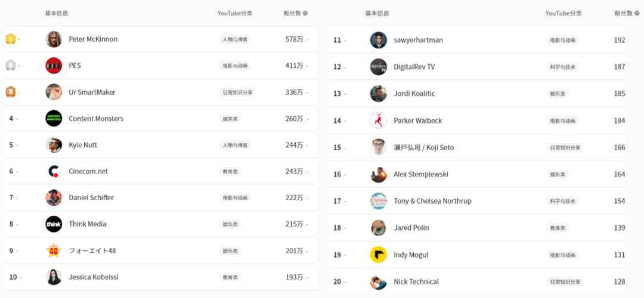The height and width of the screenshot is (298, 644).
Task: Select the 人物与博客 tag for Peter McKinnon
Action: (235, 39)
